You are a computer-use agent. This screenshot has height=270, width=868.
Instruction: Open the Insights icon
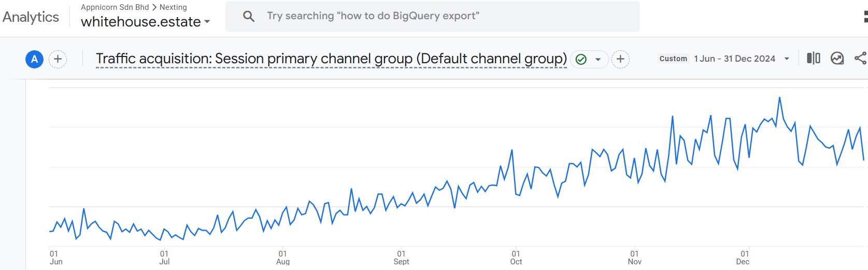pyautogui.click(x=837, y=59)
